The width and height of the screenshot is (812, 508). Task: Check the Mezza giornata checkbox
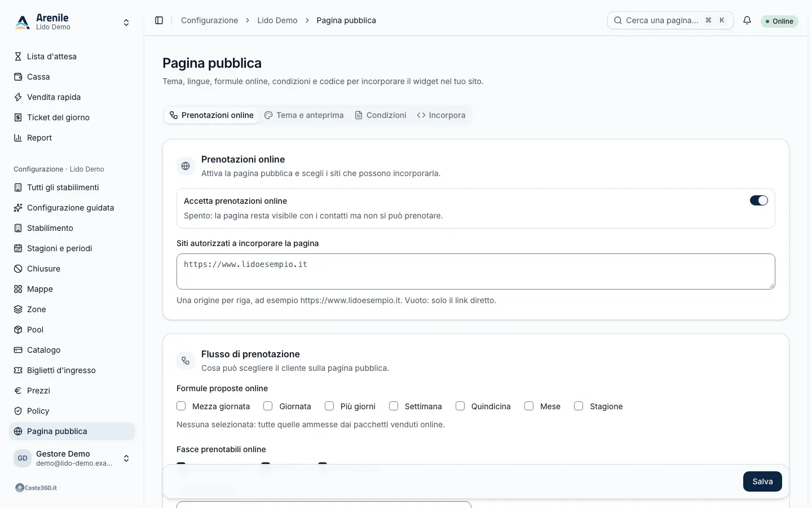pos(181,406)
